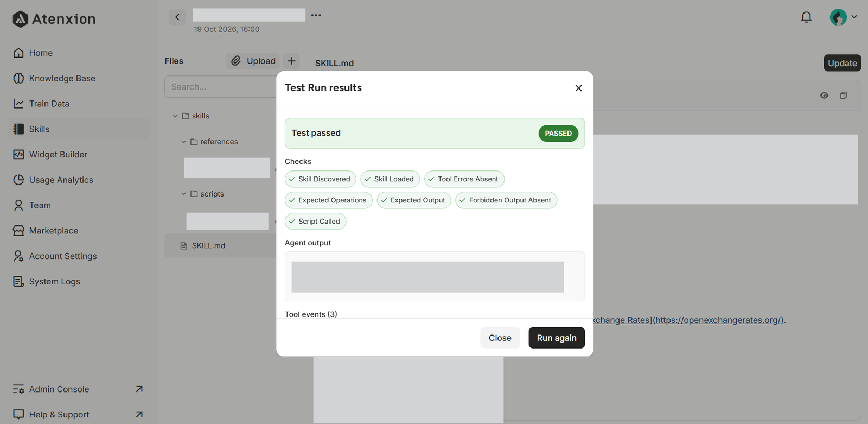Click the Script Called chip

pyautogui.click(x=316, y=222)
